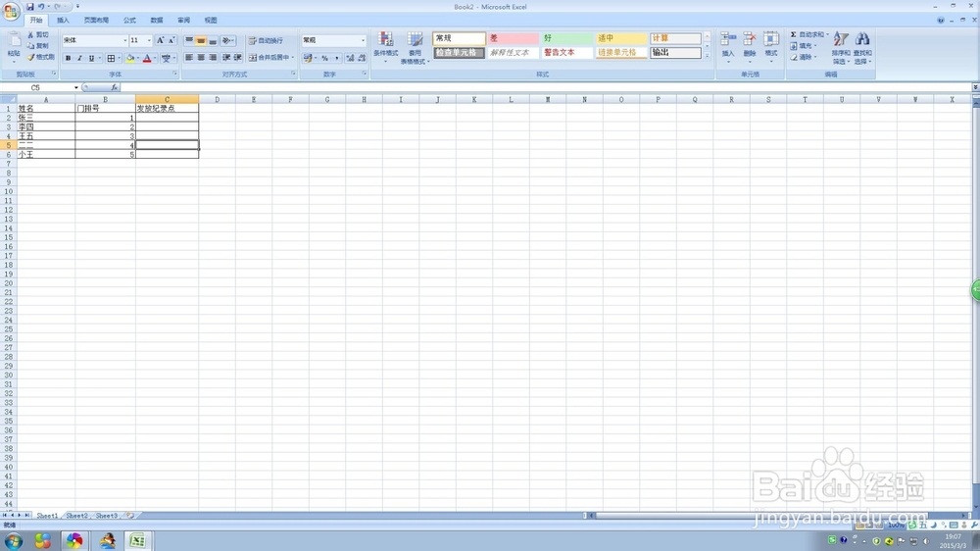Switch to the 页面布局 tab
This screenshot has height=551, width=980.
tap(96, 20)
